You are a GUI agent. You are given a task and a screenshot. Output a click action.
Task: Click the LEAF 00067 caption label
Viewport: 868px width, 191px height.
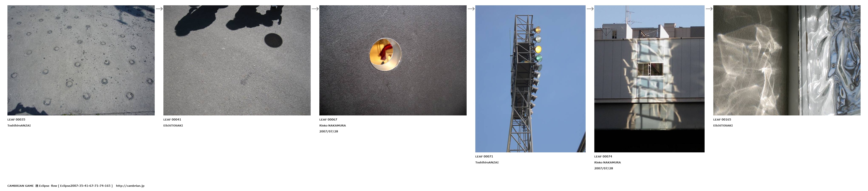coord(328,119)
